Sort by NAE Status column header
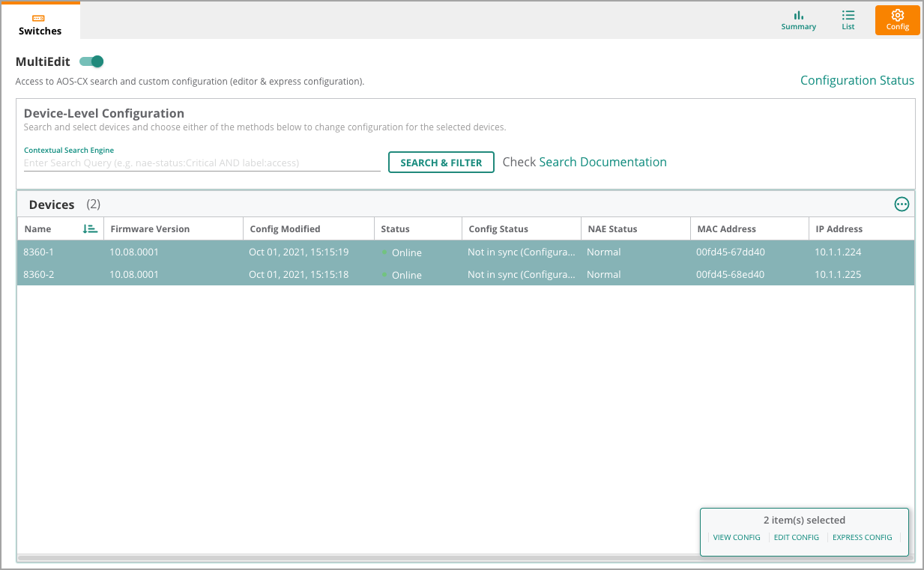Image resolution: width=924 pixels, height=570 pixels. tap(612, 229)
